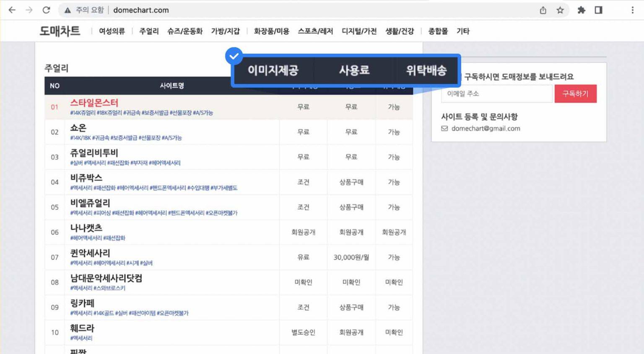Click the domechart@gmail.com email link
The image size is (644, 354).
(x=486, y=129)
